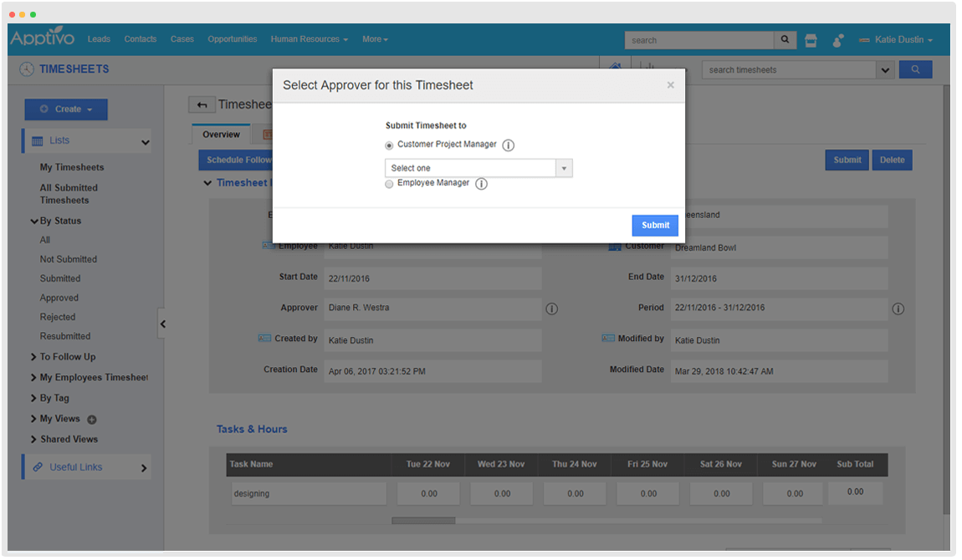Select the Employee Manager radio button
The image size is (962, 560).
[x=389, y=184]
